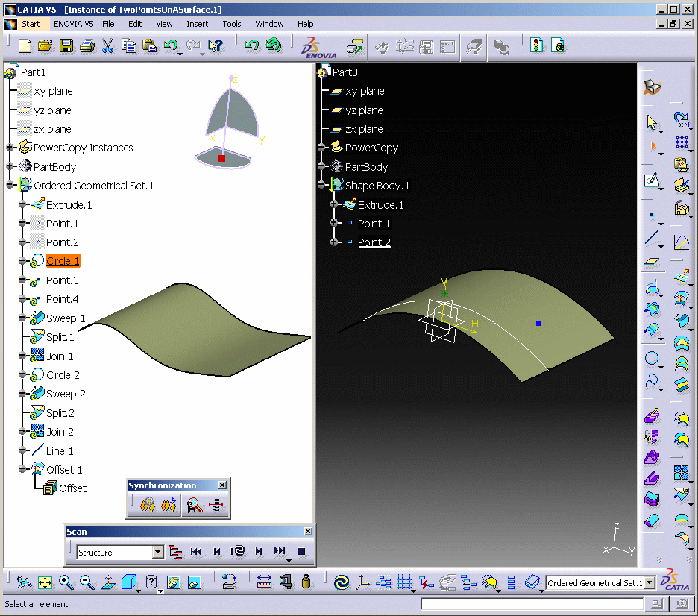Click the Zoom In magnifier icon
Image resolution: width=698 pixels, height=616 pixels.
66,582
